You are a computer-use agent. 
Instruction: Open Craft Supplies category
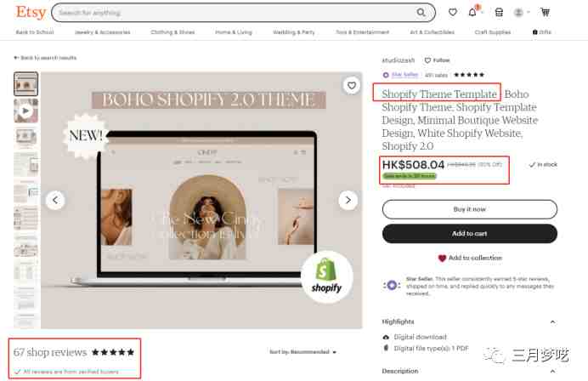(x=492, y=32)
